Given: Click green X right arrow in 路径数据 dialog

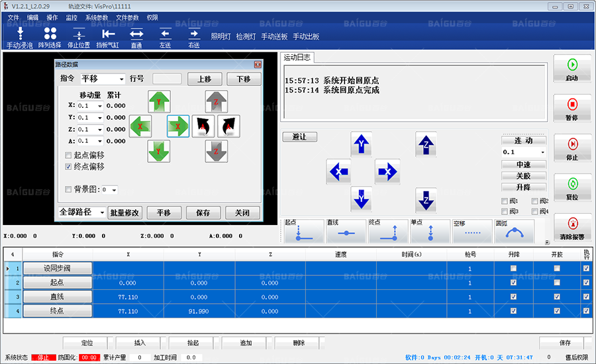Looking at the screenshot, I should 178,126.
